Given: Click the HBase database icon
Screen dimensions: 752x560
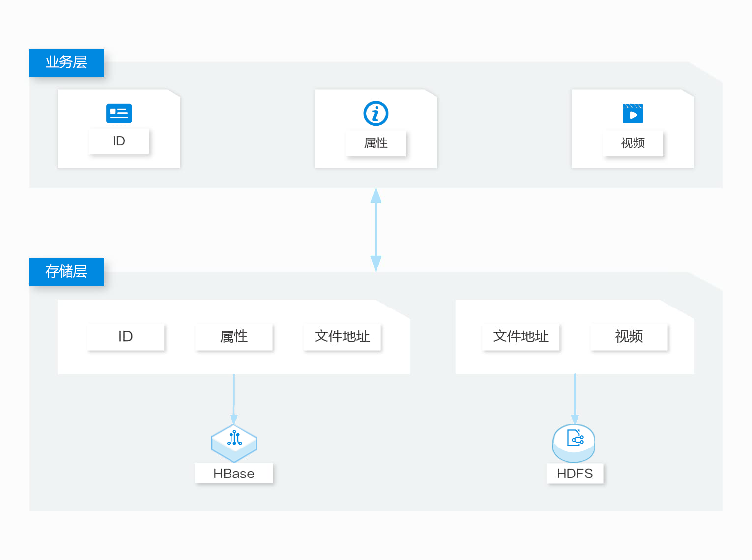Looking at the screenshot, I should coord(234,444).
